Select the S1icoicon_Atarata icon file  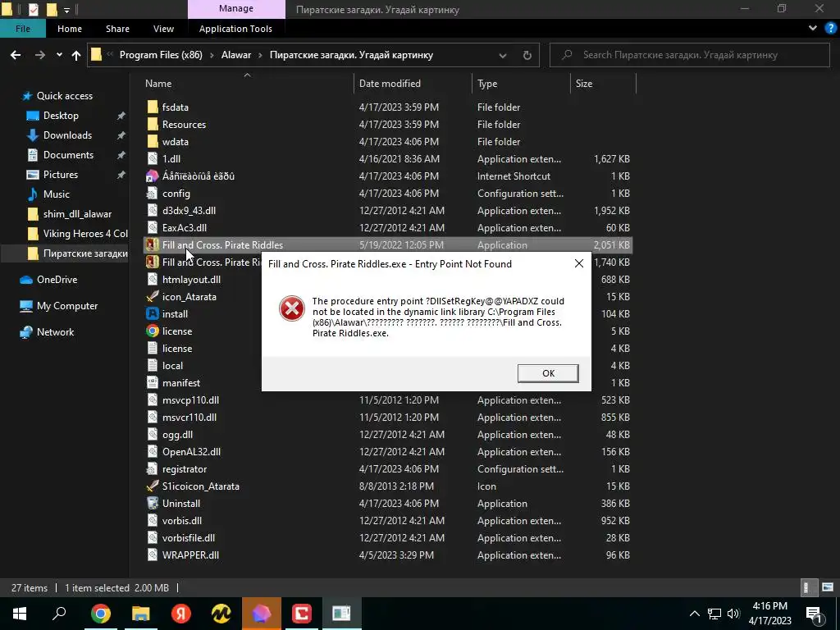(x=153, y=486)
